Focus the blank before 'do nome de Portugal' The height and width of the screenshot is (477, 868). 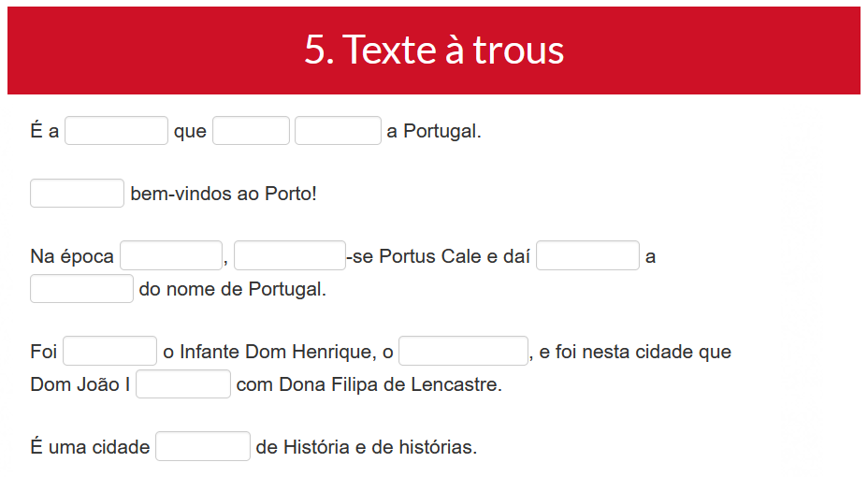pyautogui.click(x=82, y=288)
